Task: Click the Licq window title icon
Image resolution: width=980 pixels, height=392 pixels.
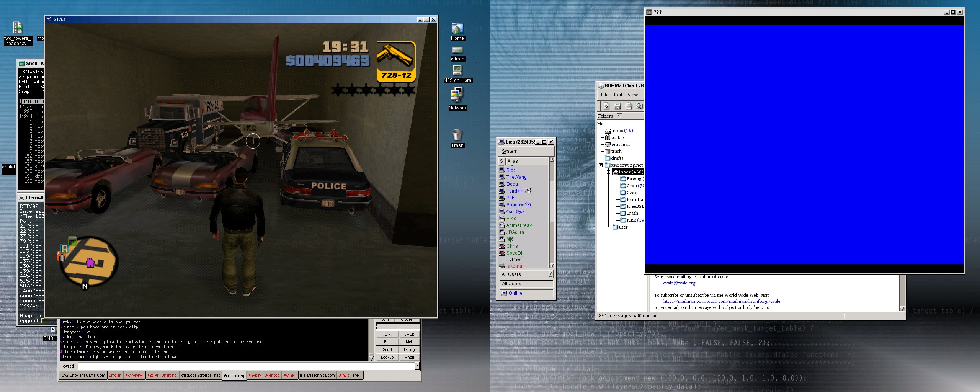Action: [501, 142]
